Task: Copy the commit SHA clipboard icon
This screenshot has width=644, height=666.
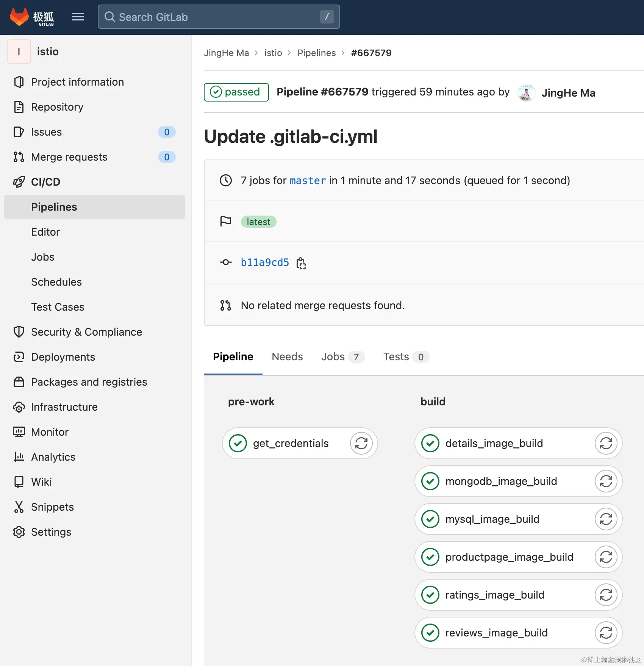Action: point(301,263)
